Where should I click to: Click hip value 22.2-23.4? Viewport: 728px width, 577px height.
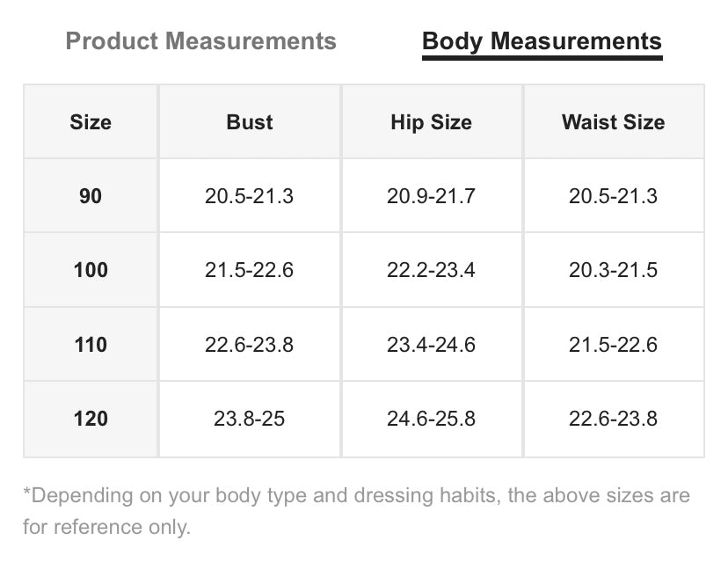432,270
